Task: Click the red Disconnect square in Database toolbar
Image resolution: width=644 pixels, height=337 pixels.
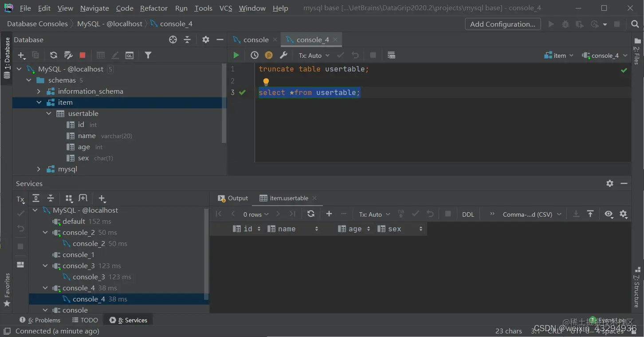Action: point(82,55)
